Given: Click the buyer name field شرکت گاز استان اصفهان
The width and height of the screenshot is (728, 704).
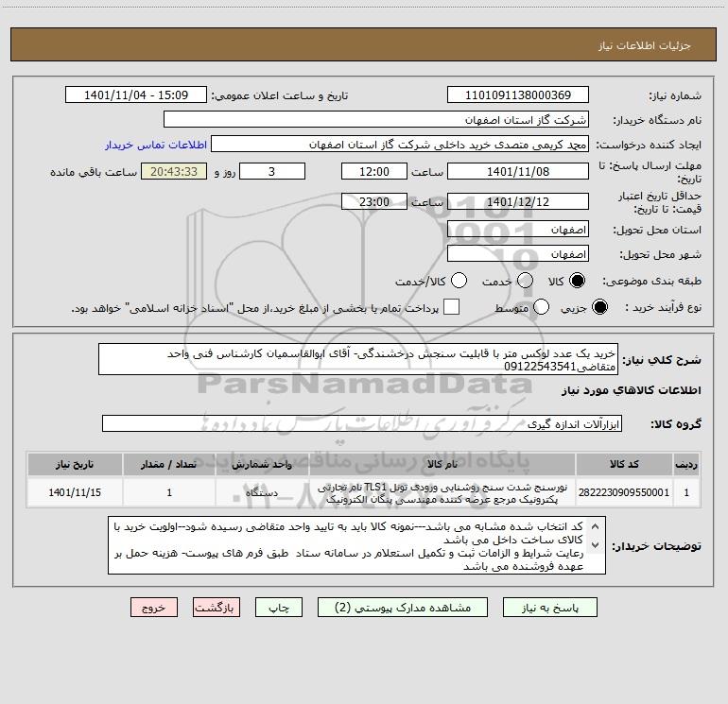Looking at the screenshot, I should tap(376, 119).
